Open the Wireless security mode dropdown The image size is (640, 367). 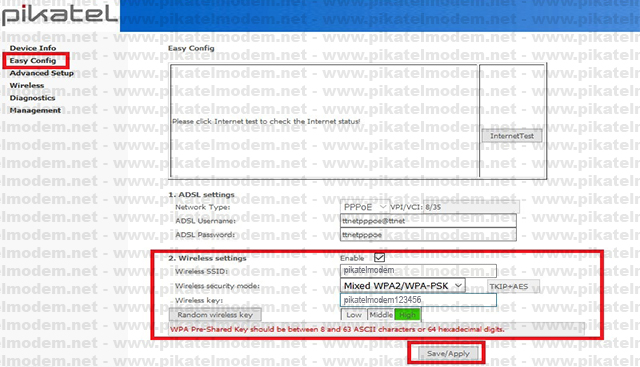click(402, 286)
